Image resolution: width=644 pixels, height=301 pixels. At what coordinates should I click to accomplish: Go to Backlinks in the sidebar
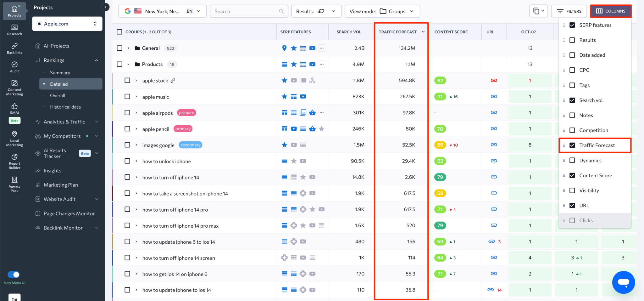pos(14,48)
